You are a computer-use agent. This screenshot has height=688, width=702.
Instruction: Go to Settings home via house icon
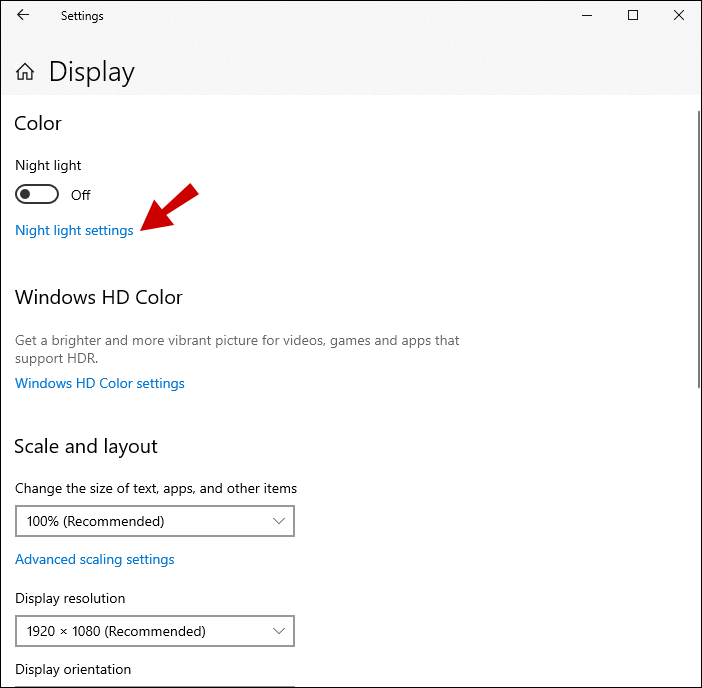coord(25,72)
